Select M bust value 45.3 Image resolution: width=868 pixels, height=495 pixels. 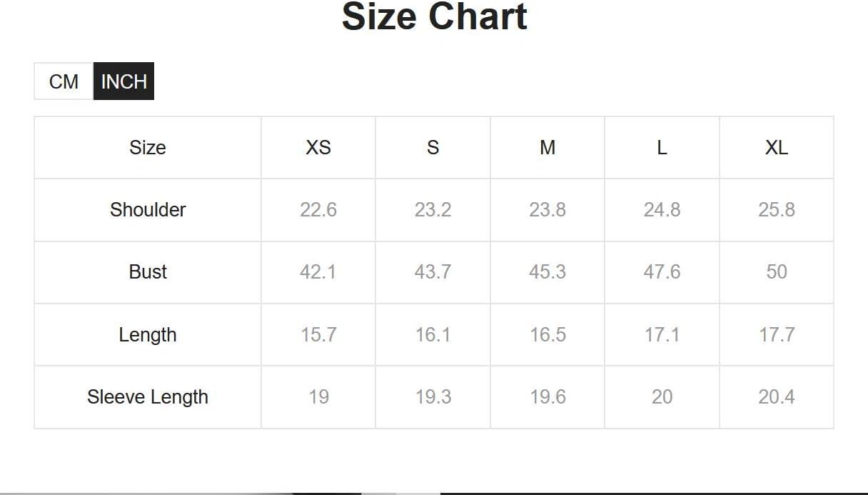(x=547, y=272)
